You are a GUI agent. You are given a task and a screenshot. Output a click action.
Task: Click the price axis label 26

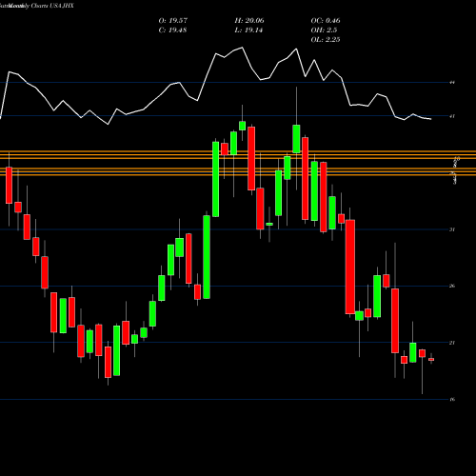tap(452, 286)
